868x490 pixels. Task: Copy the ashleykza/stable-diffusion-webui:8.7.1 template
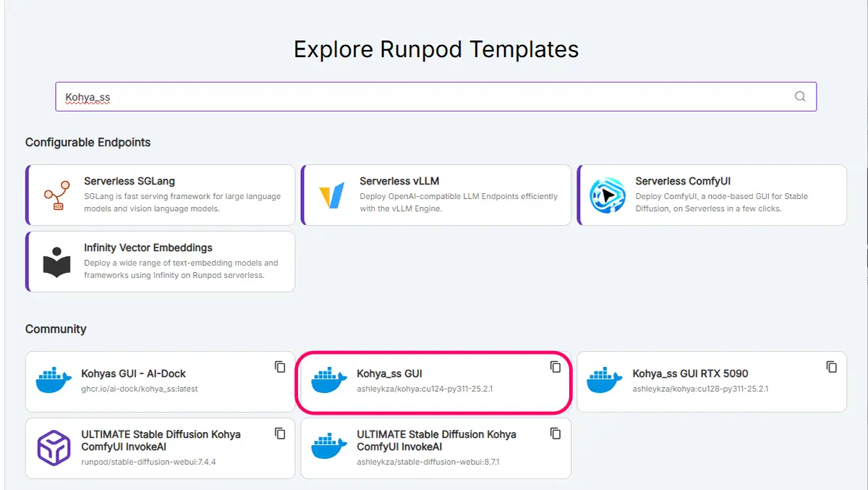(556, 434)
